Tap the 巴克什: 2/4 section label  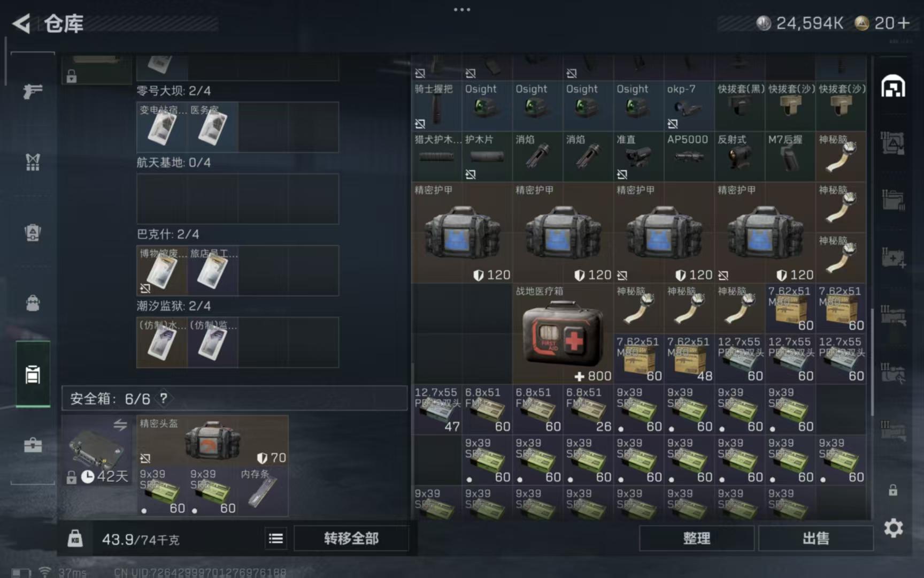click(x=168, y=234)
